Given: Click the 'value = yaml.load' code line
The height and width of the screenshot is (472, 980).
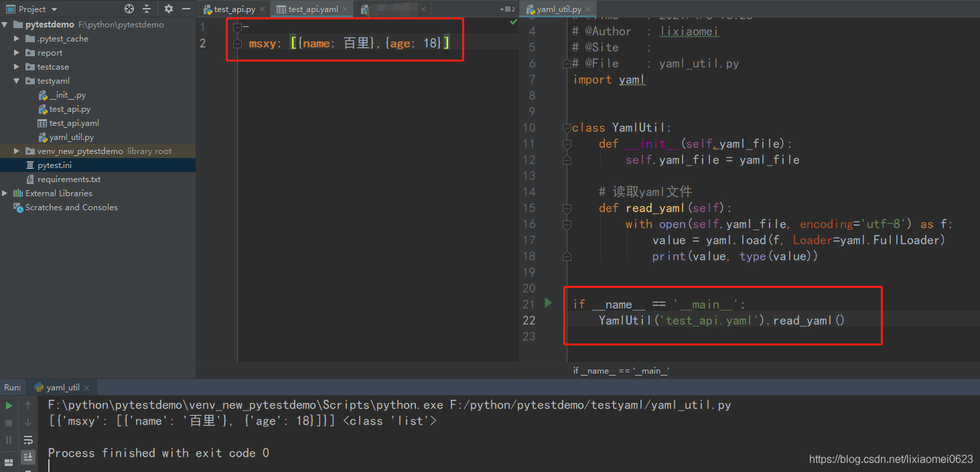Looking at the screenshot, I should (x=798, y=240).
